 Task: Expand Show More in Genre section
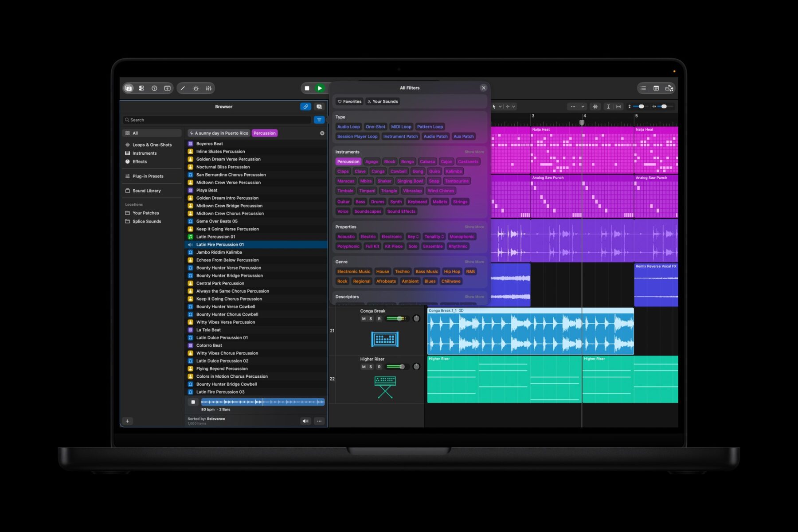click(474, 262)
